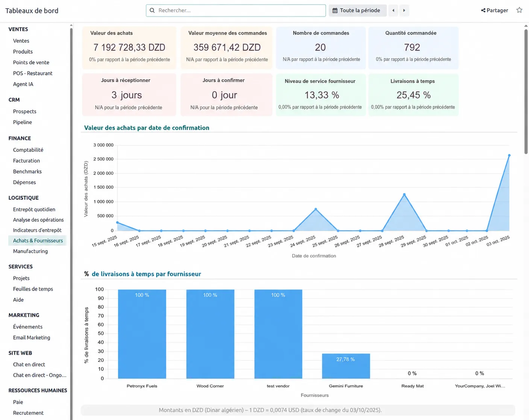Image resolution: width=529 pixels, height=420 pixels.
Task: Click the main page vertical scrollbar
Action: tap(526, 91)
